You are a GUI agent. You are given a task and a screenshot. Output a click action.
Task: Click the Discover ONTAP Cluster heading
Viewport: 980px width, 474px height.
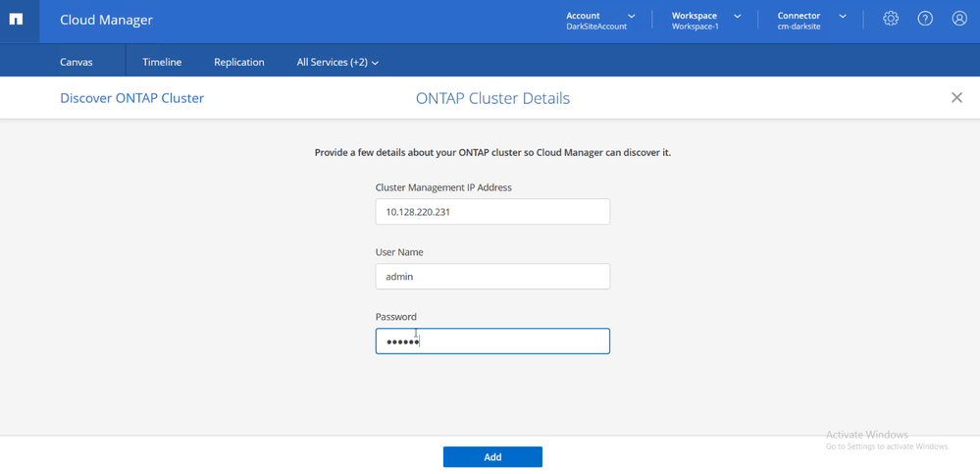pyautogui.click(x=131, y=98)
